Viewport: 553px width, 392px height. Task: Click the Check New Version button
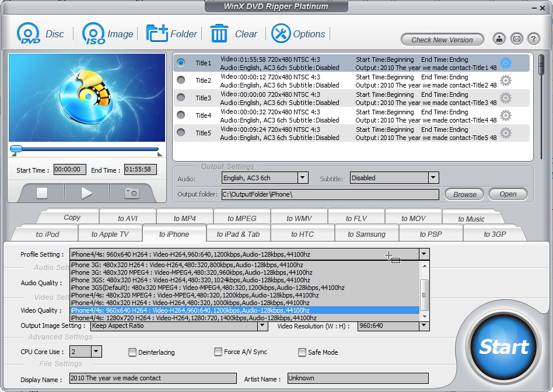coord(442,40)
